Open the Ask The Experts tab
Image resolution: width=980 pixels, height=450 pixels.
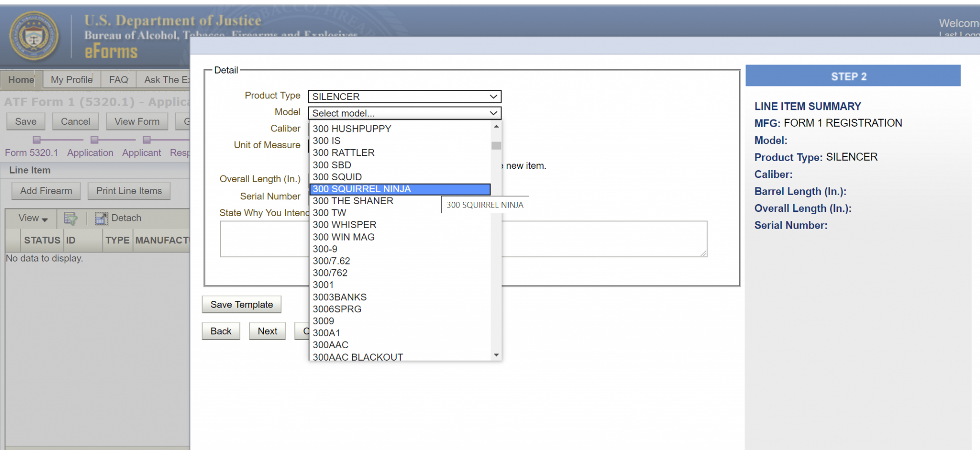164,80
